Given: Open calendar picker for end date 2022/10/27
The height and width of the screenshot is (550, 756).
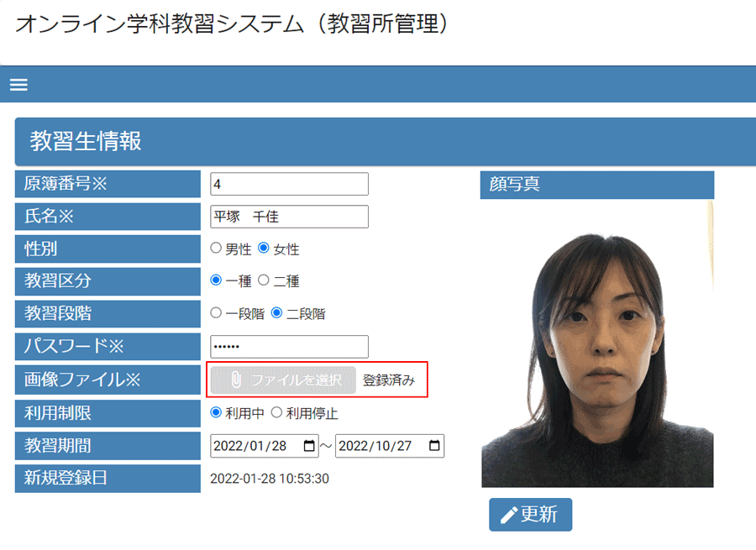Looking at the screenshot, I should pyautogui.click(x=434, y=446).
